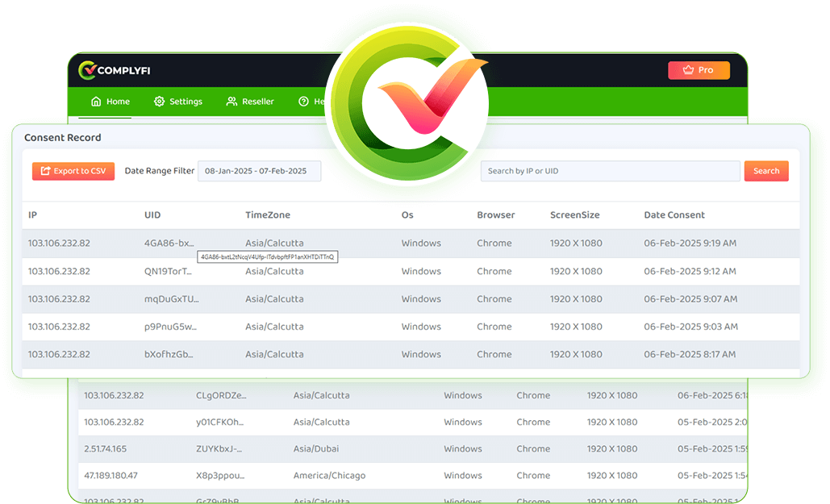
Task: Select the truncated UID starting with QN19TorT
Action: (x=168, y=272)
